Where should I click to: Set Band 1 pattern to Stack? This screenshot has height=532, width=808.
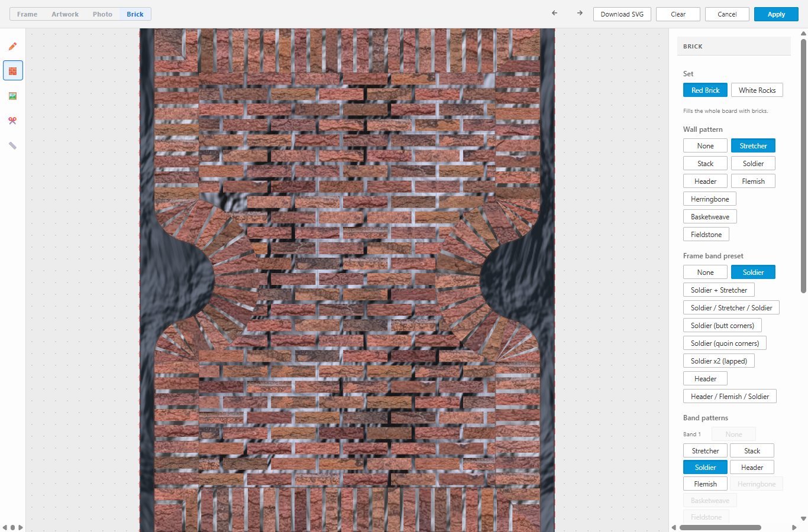[x=752, y=450]
